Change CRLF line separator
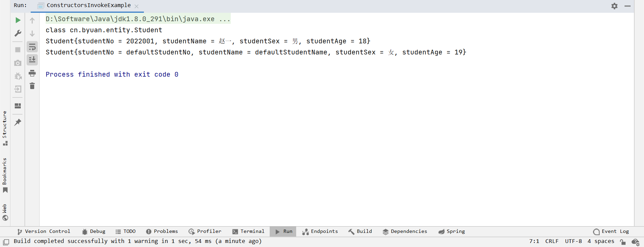This screenshot has height=247, width=644. (552, 241)
